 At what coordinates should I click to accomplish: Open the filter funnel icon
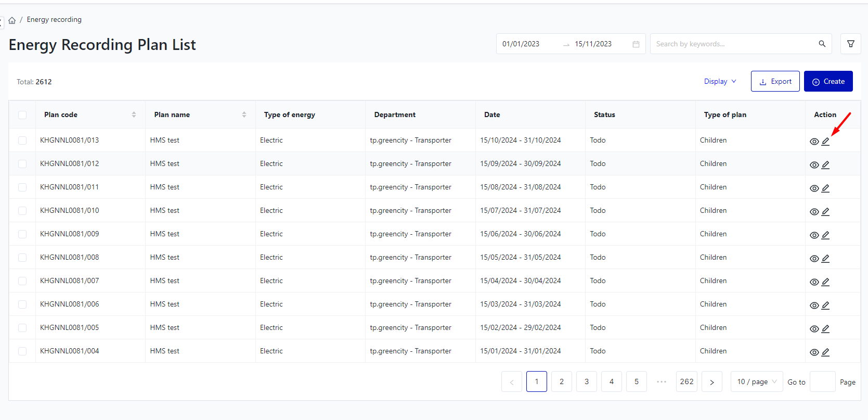(850, 44)
